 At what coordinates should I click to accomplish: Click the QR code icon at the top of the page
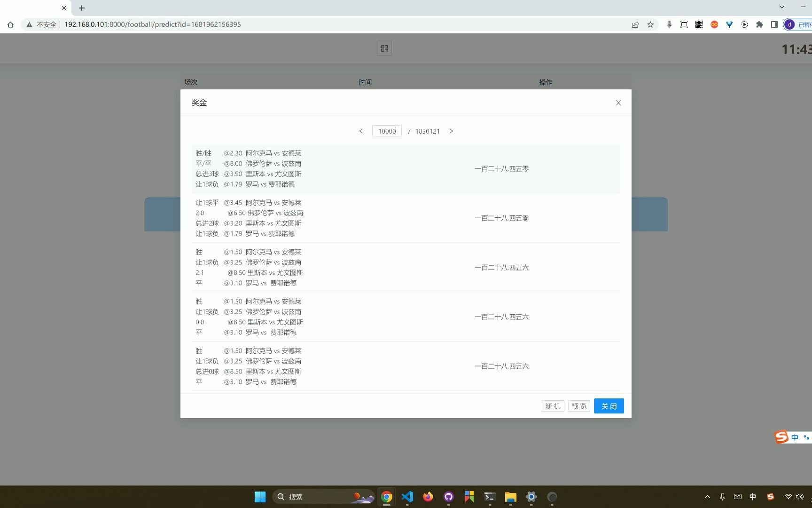pos(384,48)
